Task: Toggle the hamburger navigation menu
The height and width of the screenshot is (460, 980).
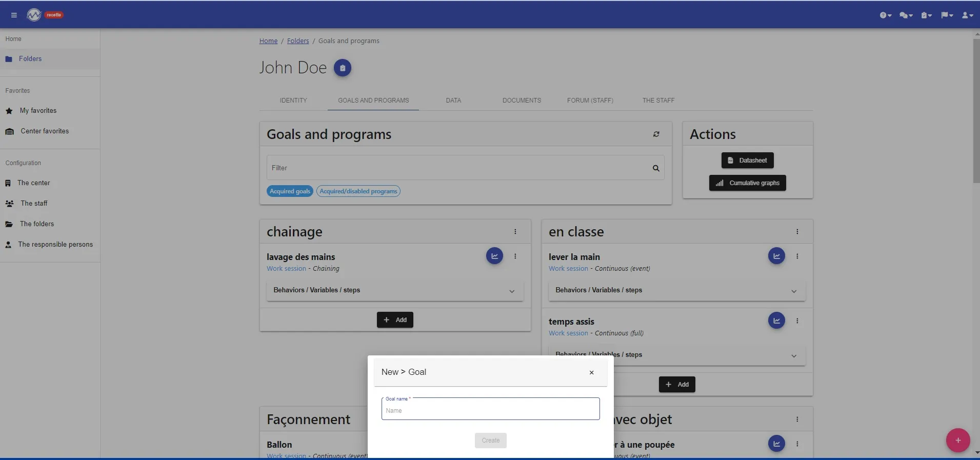Action: (14, 15)
